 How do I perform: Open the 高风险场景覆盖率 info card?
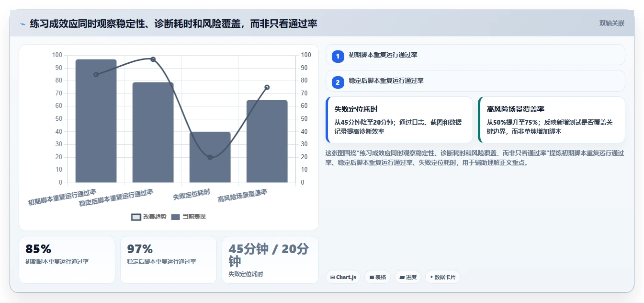click(552, 120)
